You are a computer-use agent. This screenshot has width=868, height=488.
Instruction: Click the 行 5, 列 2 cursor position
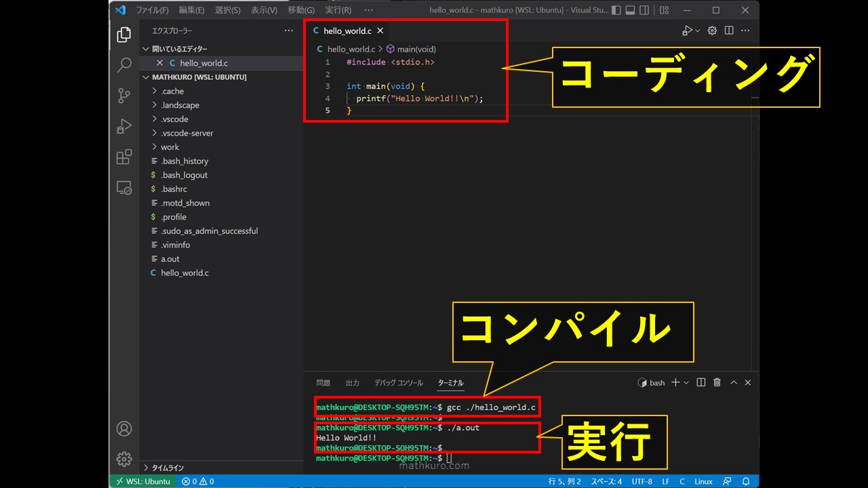coord(565,481)
